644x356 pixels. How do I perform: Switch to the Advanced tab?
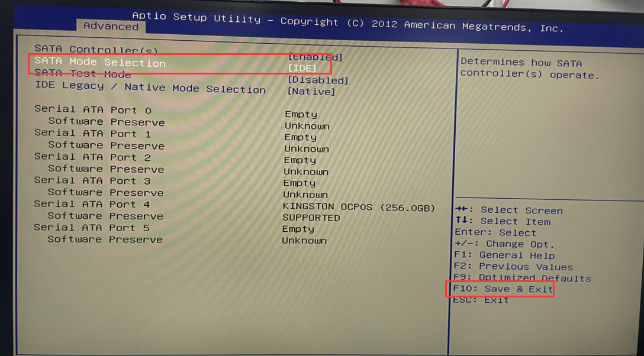[x=111, y=26]
